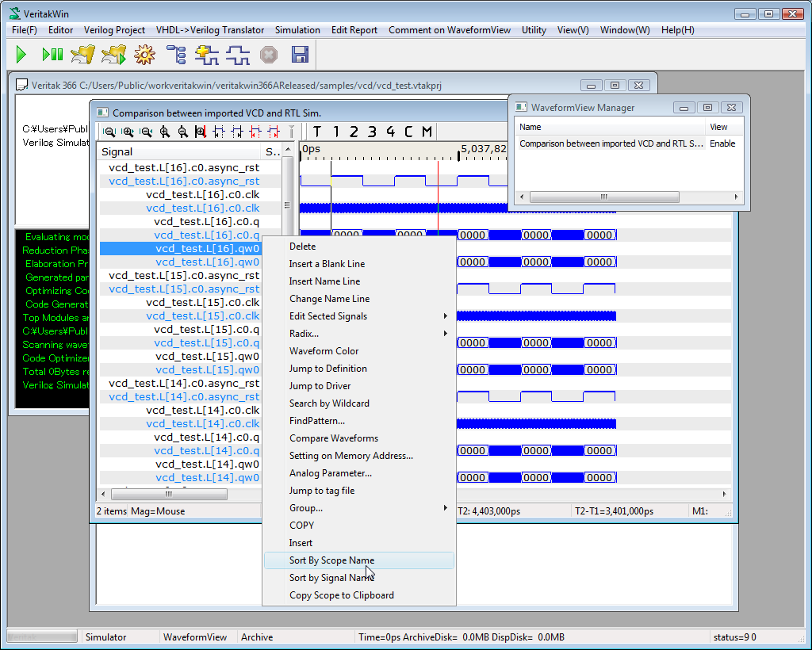Select Waveform Color in context menu
This screenshot has width=812, height=650.
[359, 351]
